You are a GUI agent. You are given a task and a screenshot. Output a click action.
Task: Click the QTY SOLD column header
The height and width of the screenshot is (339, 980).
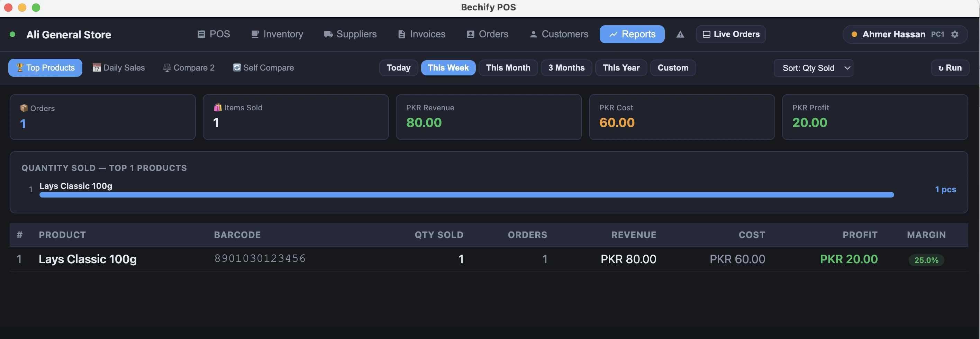click(x=439, y=235)
